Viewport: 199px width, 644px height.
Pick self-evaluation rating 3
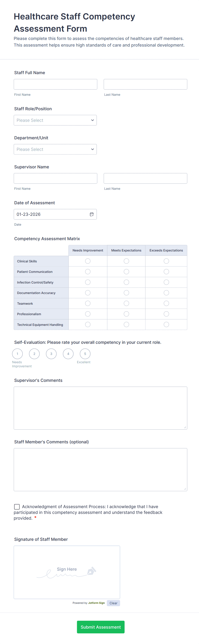pyautogui.click(x=51, y=354)
